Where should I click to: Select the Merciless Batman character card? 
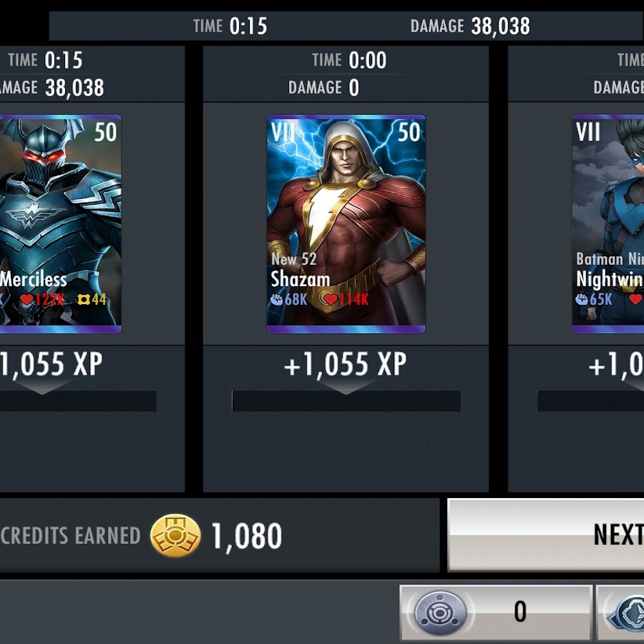[60, 224]
